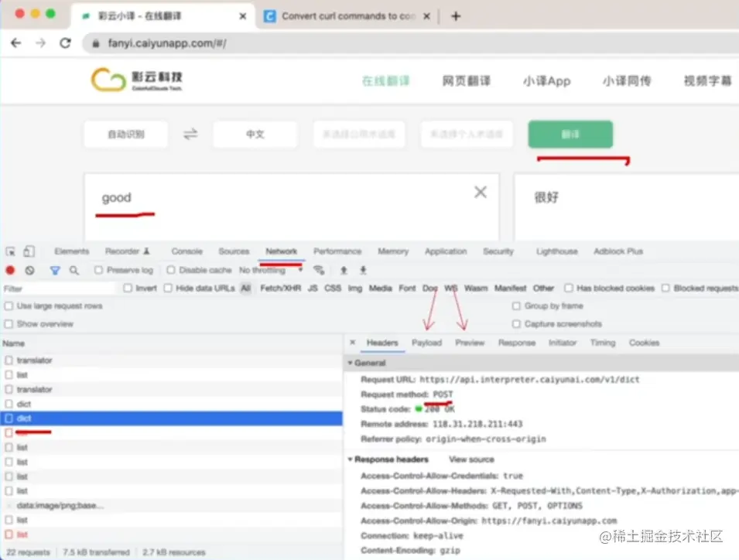Enable the Disable cache checkbox

(x=170, y=270)
